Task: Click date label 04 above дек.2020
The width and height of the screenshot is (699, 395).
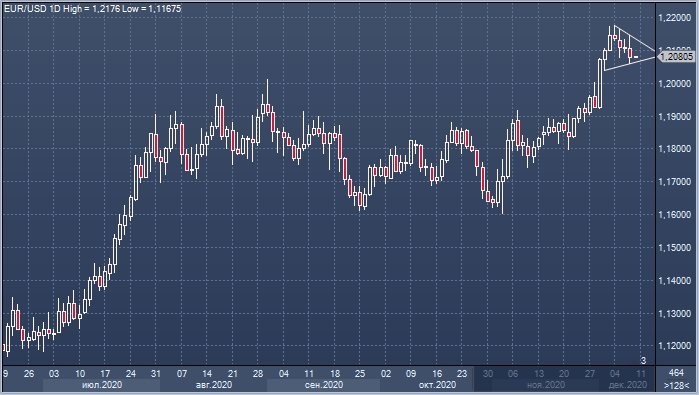Action: (x=615, y=374)
